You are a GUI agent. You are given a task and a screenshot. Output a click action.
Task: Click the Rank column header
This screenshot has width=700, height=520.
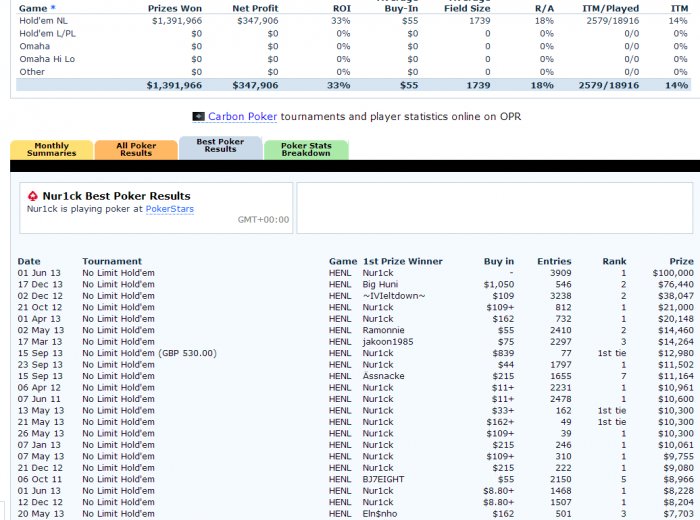click(x=614, y=261)
